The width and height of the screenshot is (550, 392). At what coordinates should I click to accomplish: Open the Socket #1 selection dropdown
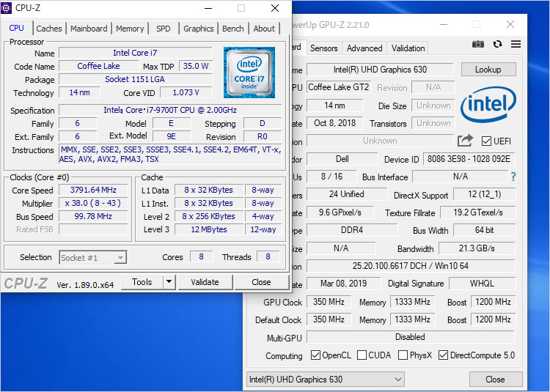(93, 258)
